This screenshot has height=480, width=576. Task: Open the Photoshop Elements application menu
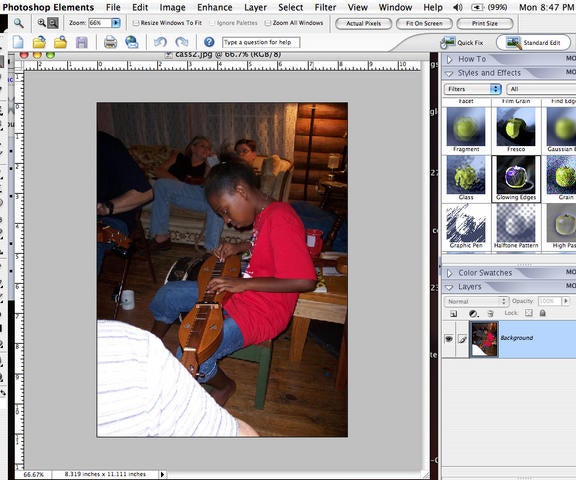click(x=48, y=7)
